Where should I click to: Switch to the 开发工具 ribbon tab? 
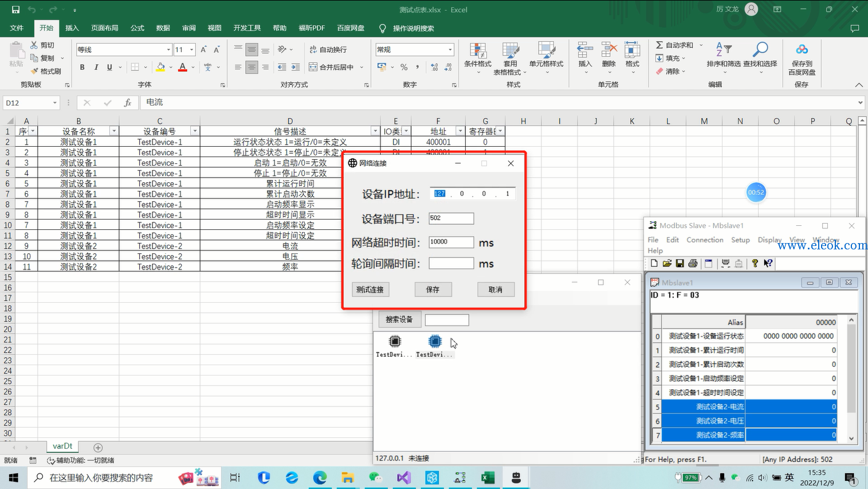pos(247,28)
